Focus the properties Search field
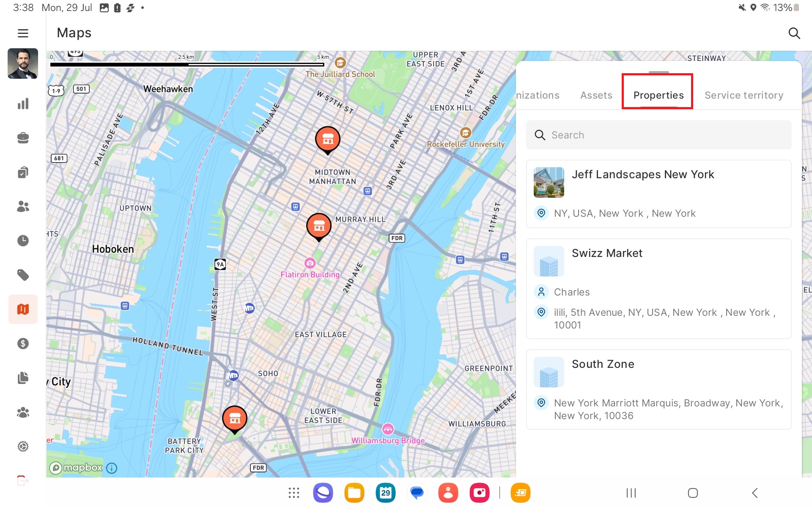This screenshot has height=508, width=812. 658,135
